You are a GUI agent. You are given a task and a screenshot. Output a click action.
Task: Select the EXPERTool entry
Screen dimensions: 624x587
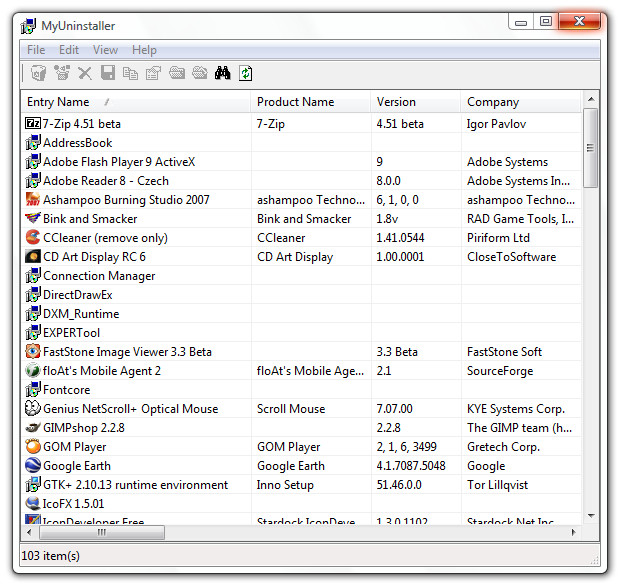click(72, 333)
